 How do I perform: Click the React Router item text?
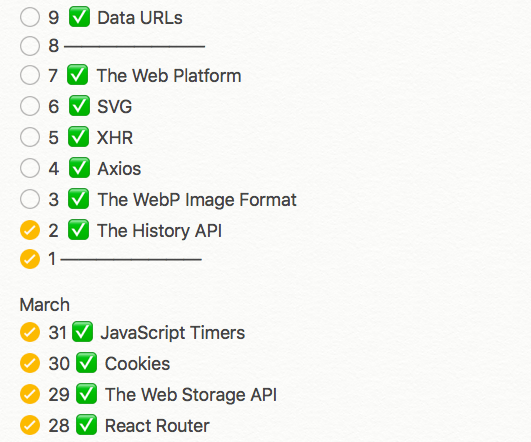pyautogui.click(x=157, y=426)
